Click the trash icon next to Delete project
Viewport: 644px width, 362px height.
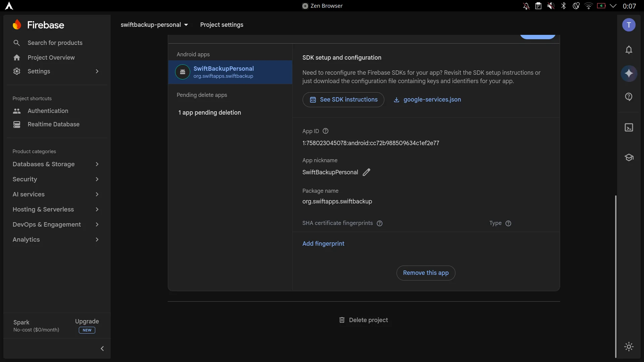click(342, 320)
